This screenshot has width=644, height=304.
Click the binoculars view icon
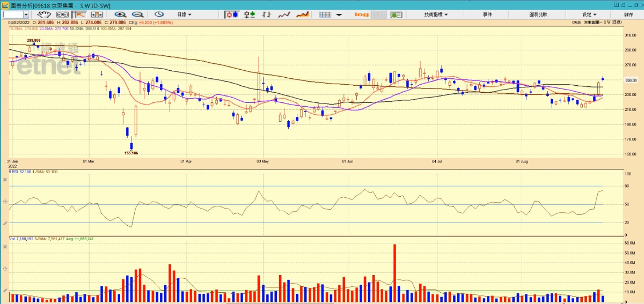63,14
